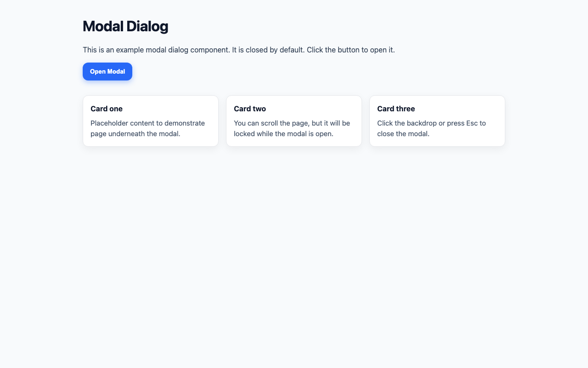
Task: Click the gap between Card two and Card three
Action: pos(367,121)
